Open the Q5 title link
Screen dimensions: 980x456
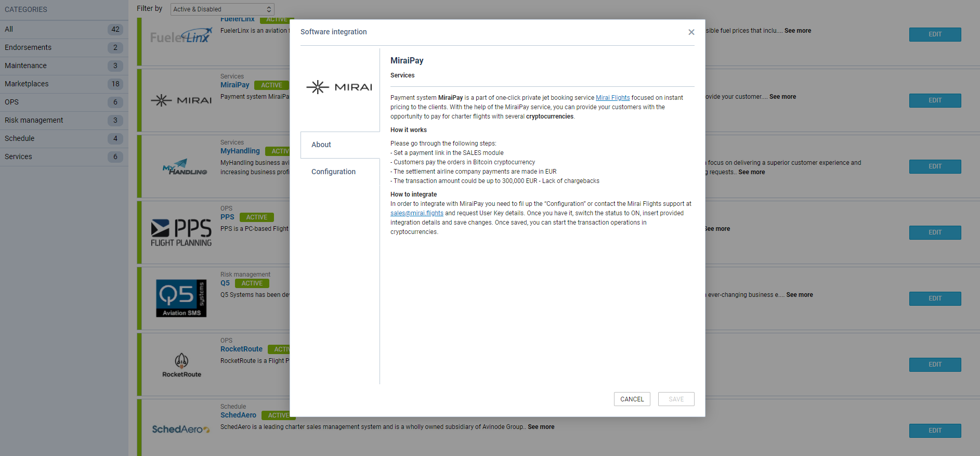[x=225, y=283]
